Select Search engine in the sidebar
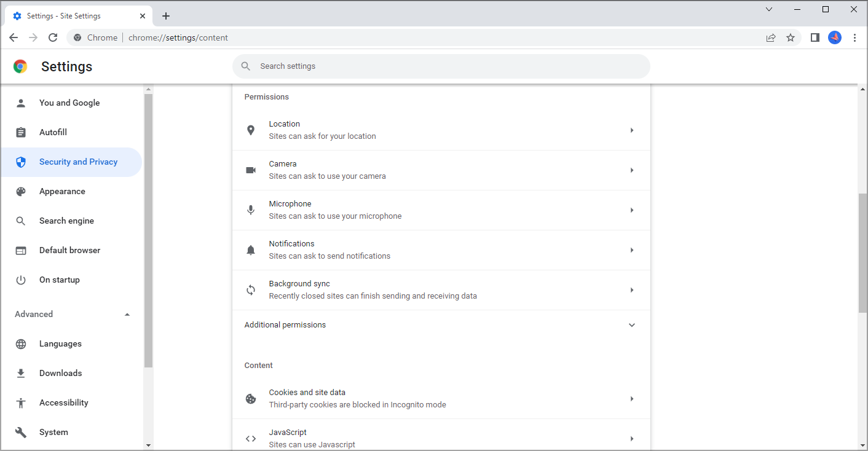 66,221
